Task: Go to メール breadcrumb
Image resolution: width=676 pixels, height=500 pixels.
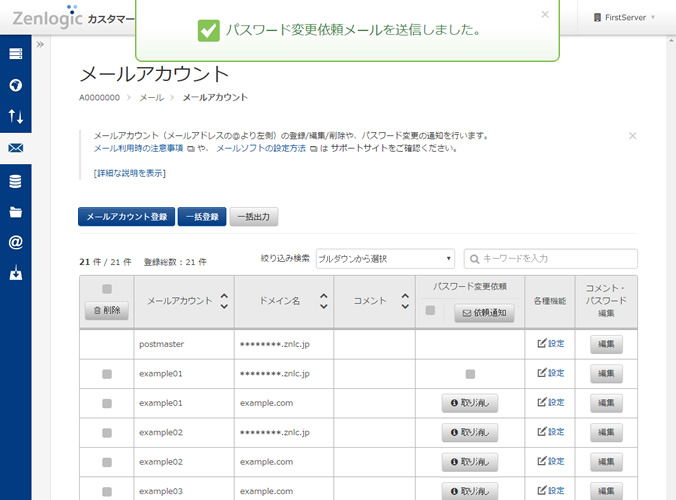Action: pyautogui.click(x=151, y=98)
